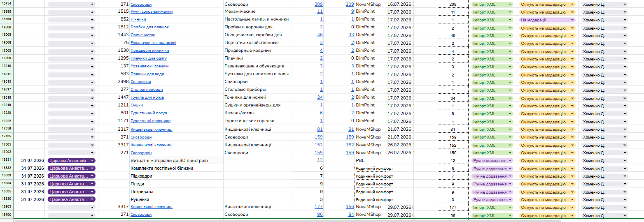Viewport: 644px width, 222px height.
Task: Open 'Ручне додавання' dropdown in Підковдри row
Action: [x=492, y=176]
